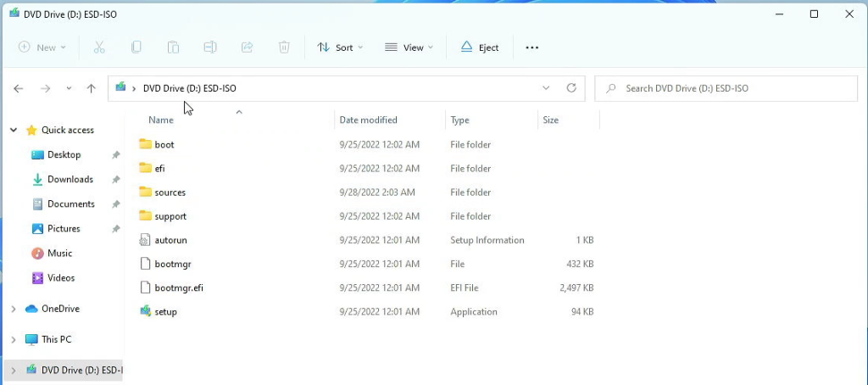Click the Rename icon in toolbar

tap(210, 47)
